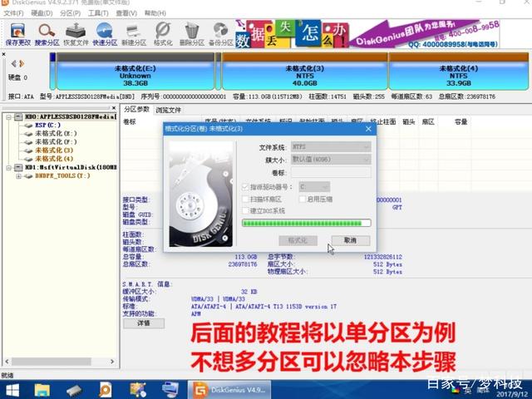Select DNDPE_TOOLS (Y:) in disk tree
The width and height of the screenshot is (532, 399).
[x=62, y=175]
